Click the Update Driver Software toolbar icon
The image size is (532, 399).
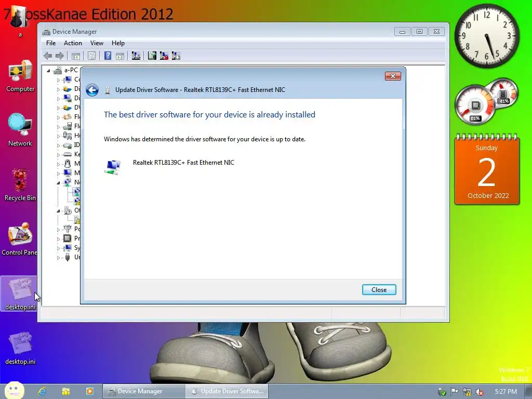[x=152, y=56]
